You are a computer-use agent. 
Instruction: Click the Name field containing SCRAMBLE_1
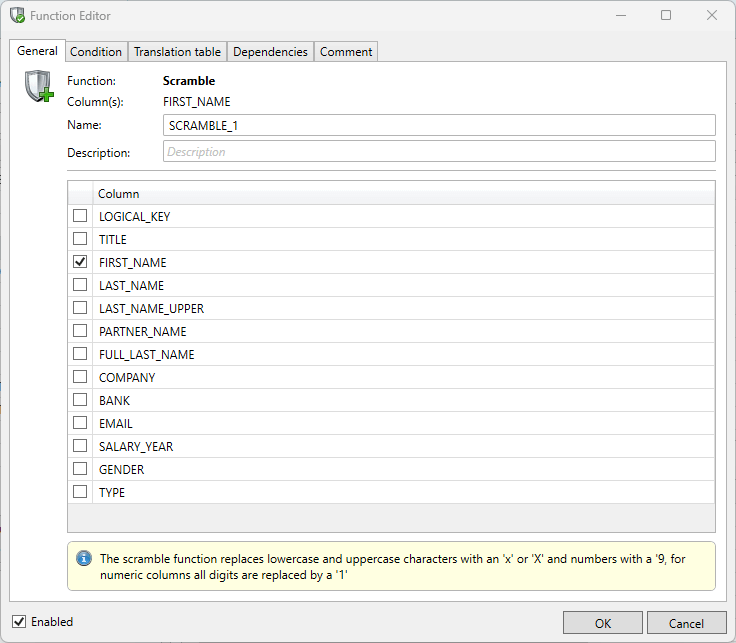click(x=439, y=125)
